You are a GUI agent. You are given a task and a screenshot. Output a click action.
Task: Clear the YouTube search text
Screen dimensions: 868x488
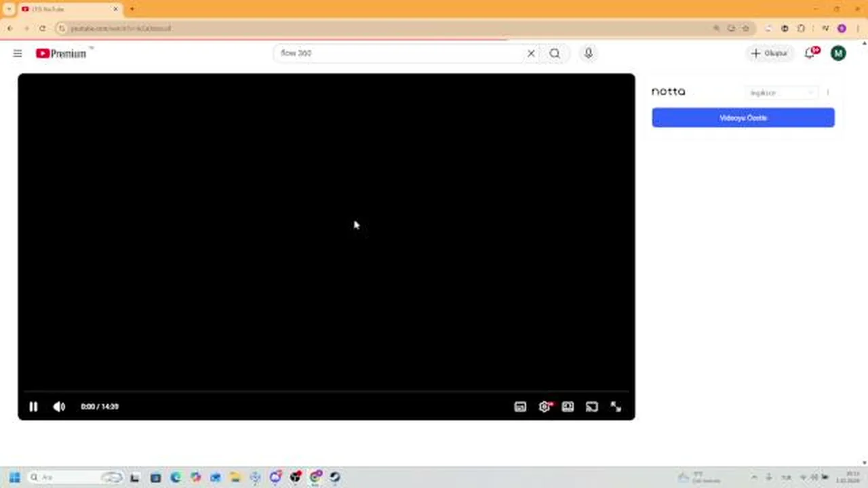tap(531, 53)
